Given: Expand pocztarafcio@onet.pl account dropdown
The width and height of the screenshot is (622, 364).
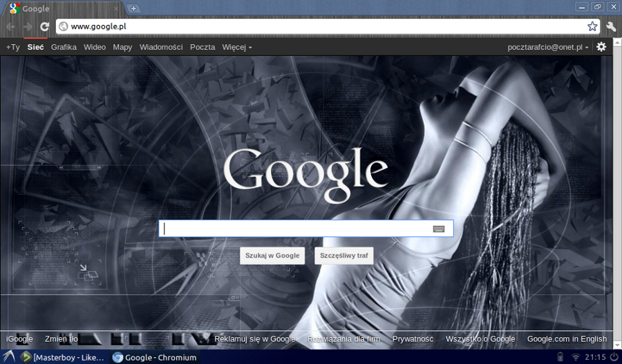Looking at the screenshot, I should tap(548, 47).
